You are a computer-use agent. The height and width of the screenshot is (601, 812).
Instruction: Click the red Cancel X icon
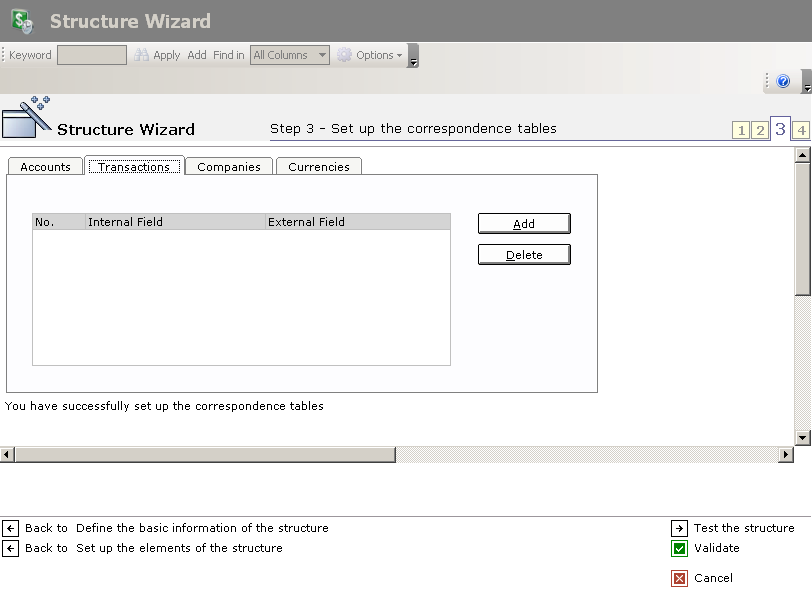coord(680,578)
